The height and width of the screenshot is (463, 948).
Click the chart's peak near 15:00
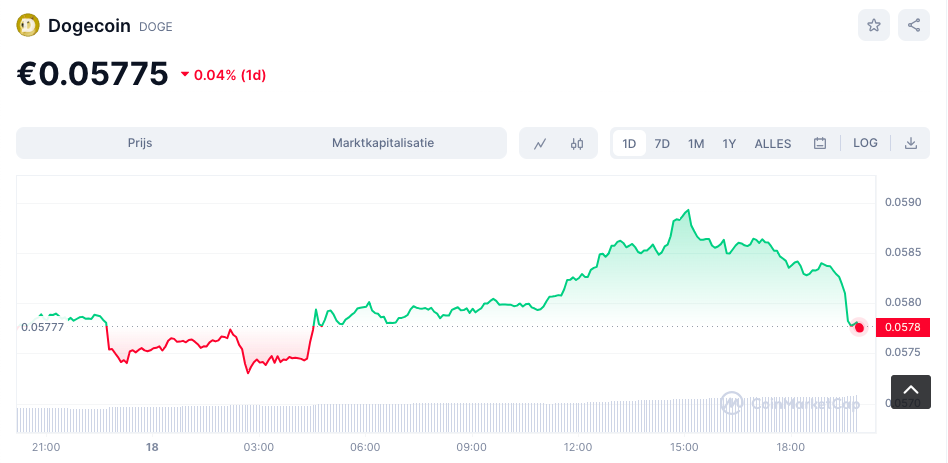pos(688,210)
